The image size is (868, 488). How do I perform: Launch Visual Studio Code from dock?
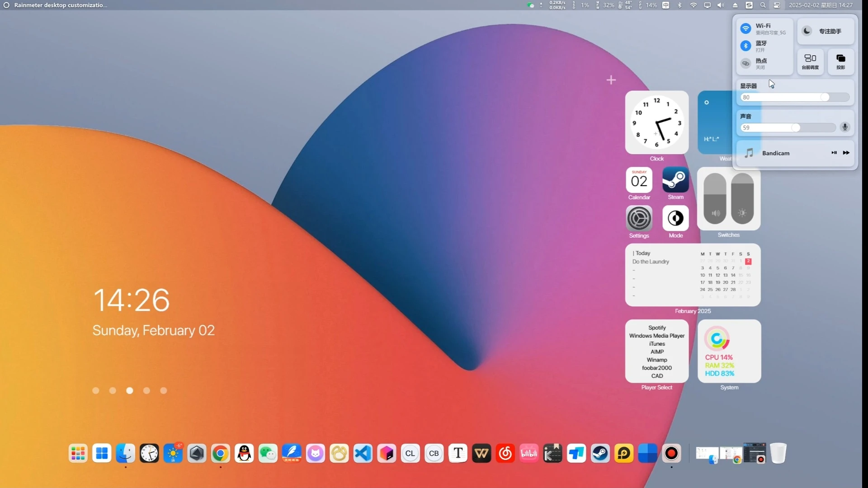pos(363,453)
